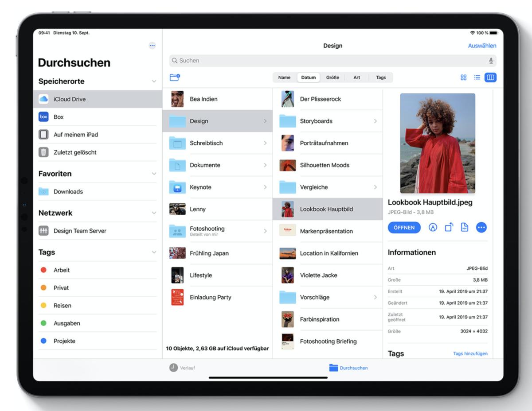
Task: Open the Box storage location
Action: coord(98,117)
